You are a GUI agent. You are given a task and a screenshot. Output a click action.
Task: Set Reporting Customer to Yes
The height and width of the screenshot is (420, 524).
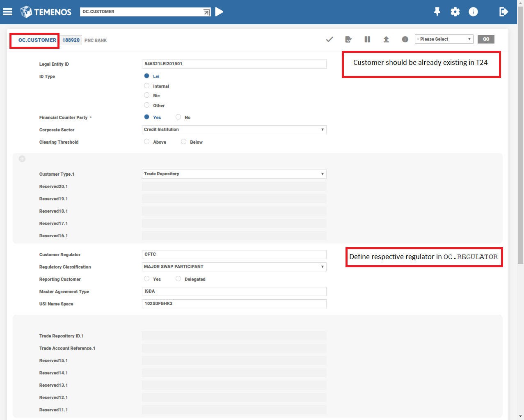coord(146,279)
